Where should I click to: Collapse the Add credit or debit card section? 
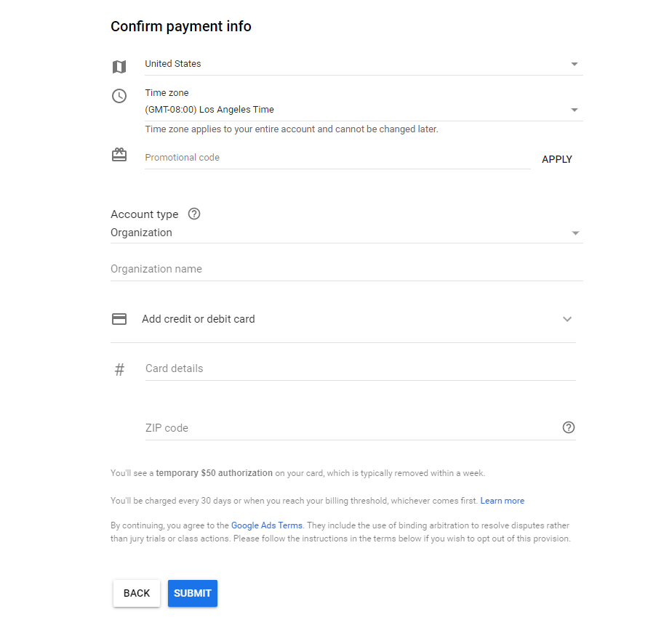(567, 318)
